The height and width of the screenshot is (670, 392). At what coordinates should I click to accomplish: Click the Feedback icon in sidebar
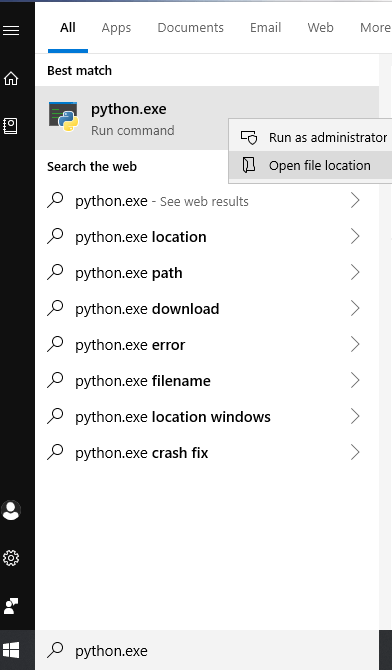click(x=11, y=606)
